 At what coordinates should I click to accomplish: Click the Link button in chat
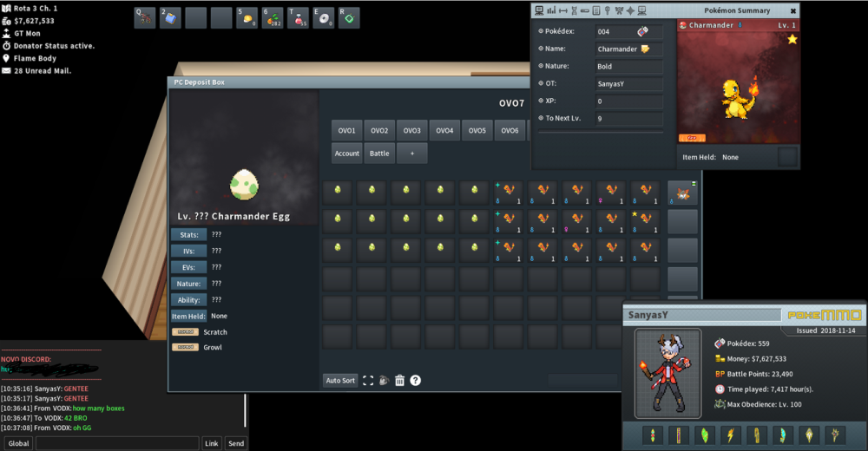click(x=212, y=443)
